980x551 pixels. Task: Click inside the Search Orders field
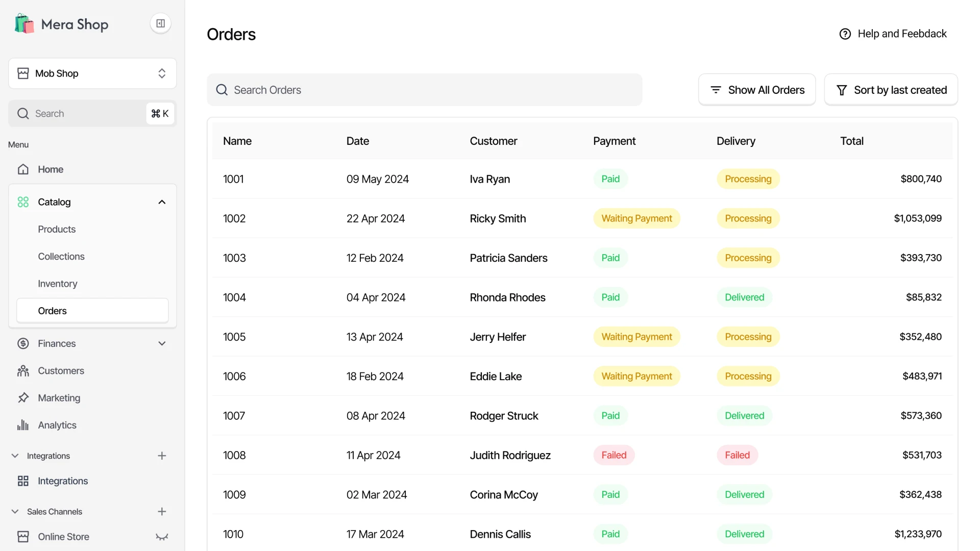pos(425,89)
